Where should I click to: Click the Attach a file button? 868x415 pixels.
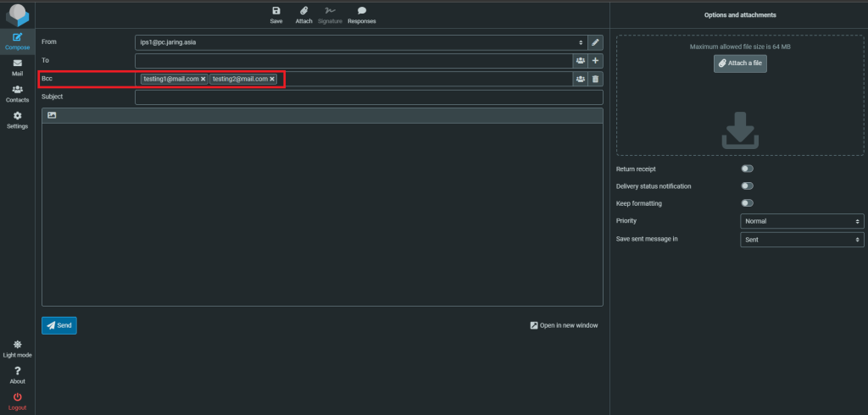click(740, 64)
